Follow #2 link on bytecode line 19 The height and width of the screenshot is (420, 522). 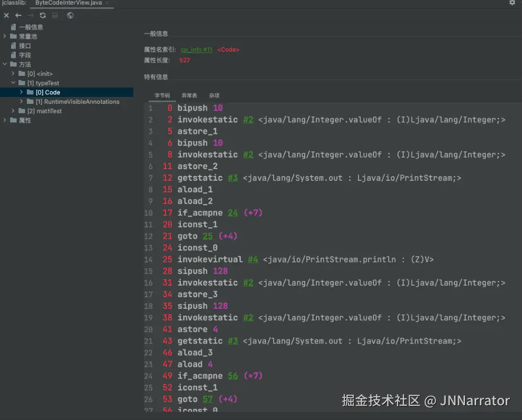click(248, 317)
